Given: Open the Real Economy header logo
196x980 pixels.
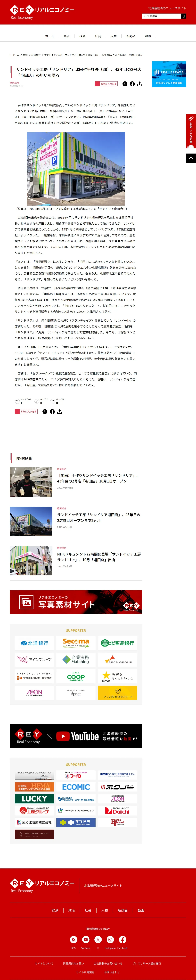Looking at the screenshot, I should [x=42, y=12].
